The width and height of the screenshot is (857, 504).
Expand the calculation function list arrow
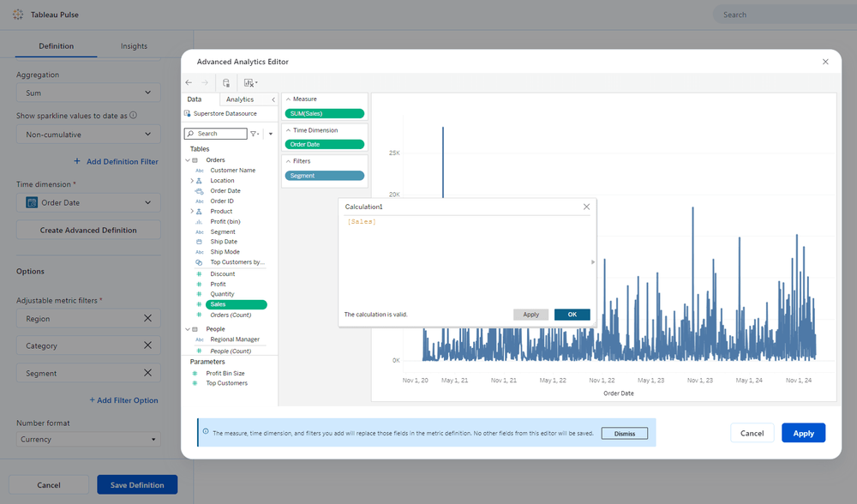click(x=593, y=262)
